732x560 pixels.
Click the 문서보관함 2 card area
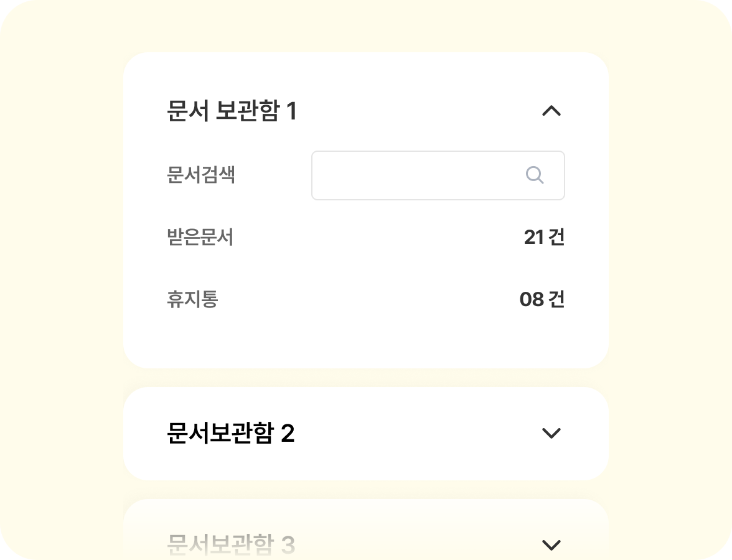coord(365,433)
